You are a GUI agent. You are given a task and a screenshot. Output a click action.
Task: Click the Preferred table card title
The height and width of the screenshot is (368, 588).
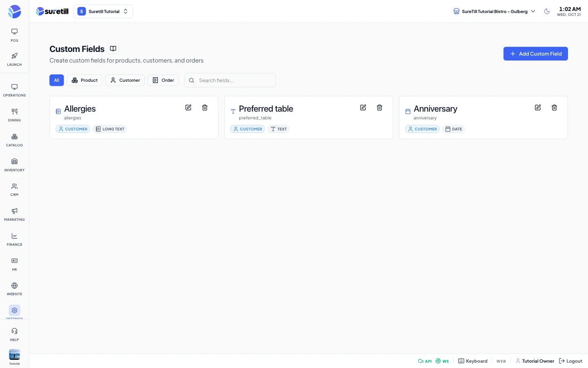(x=266, y=109)
